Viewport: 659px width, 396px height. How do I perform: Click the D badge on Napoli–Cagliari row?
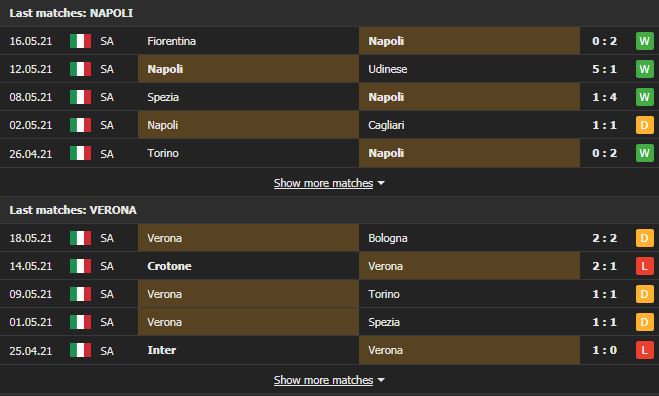coord(644,125)
